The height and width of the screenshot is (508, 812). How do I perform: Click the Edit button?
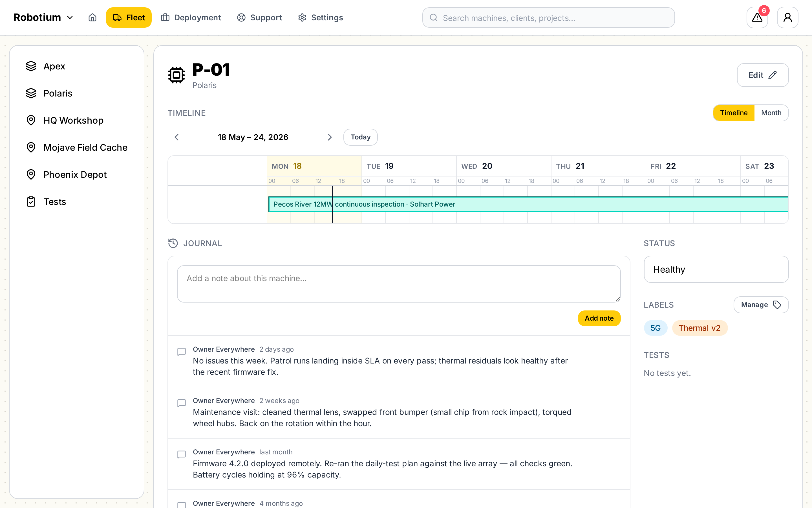(x=763, y=75)
